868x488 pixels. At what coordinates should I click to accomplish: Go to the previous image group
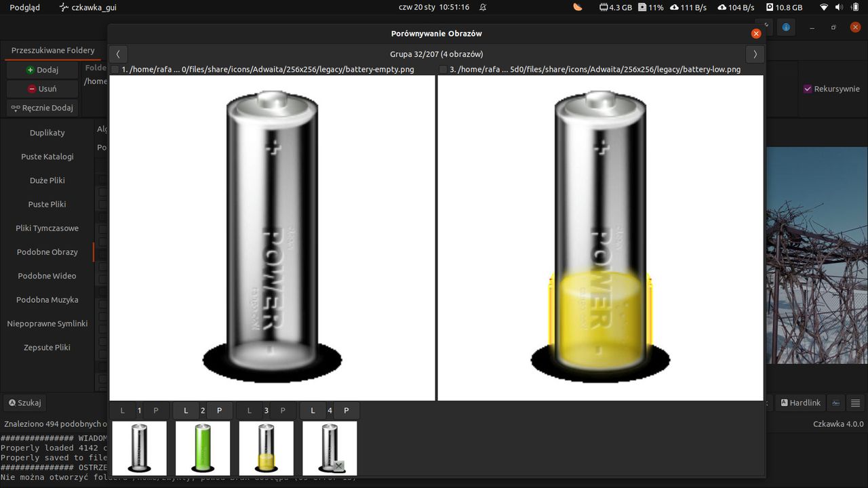(x=118, y=54)
